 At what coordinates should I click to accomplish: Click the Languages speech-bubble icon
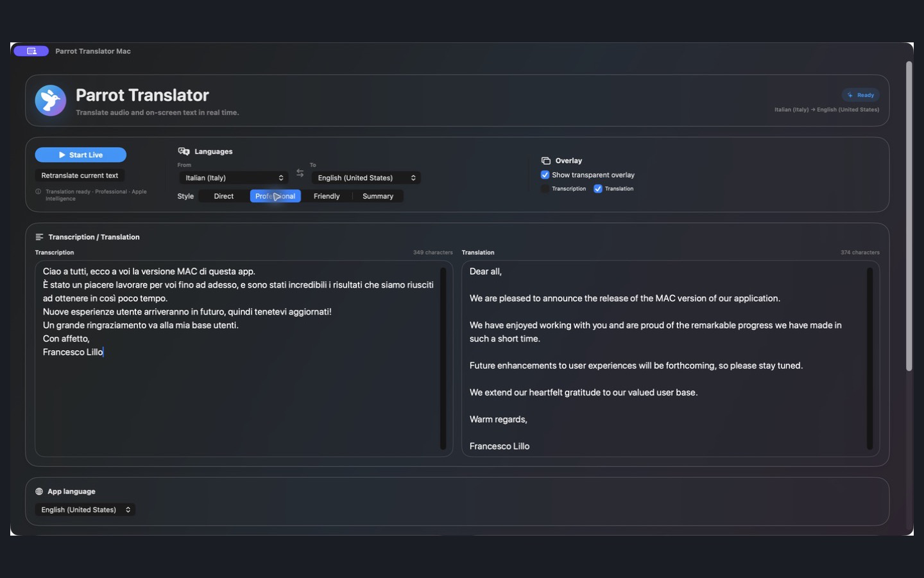click(184, 152)
